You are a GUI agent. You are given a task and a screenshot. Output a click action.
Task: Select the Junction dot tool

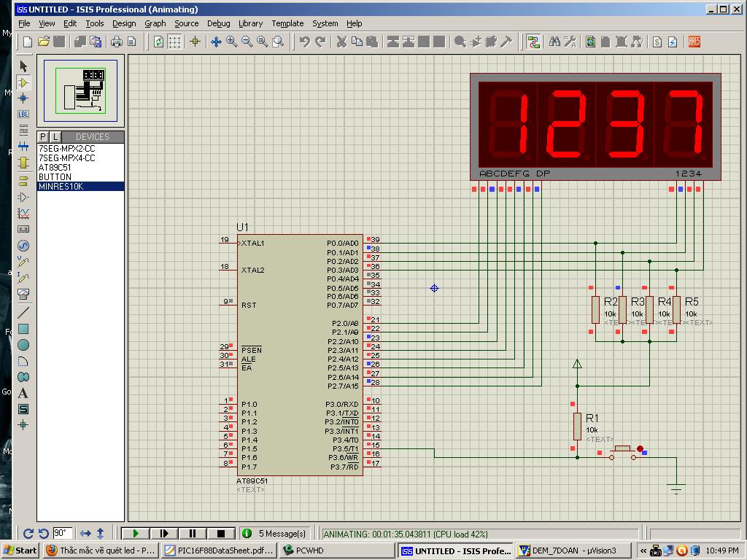pos(23,98)
